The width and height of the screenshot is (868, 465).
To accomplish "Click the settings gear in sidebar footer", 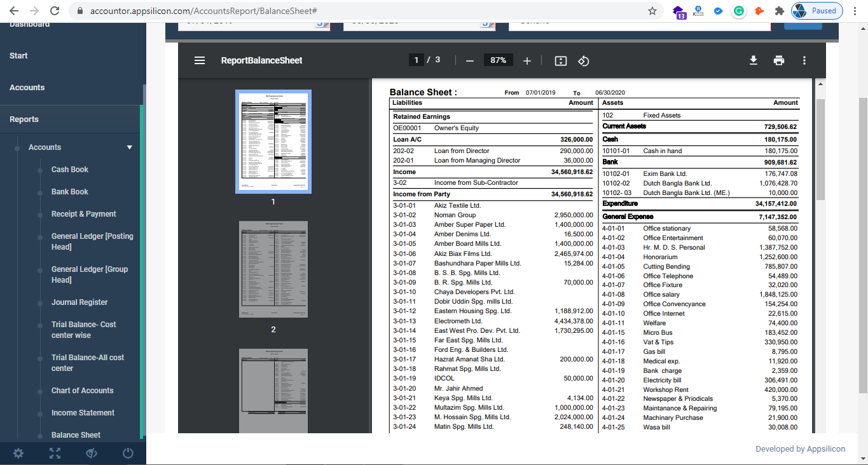I will [18, 453].
